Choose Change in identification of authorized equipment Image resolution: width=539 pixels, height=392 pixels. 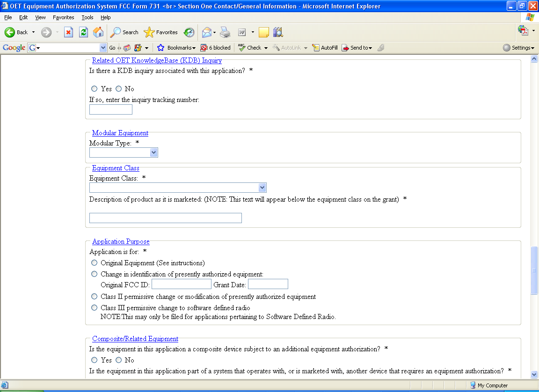coord(94,274)
